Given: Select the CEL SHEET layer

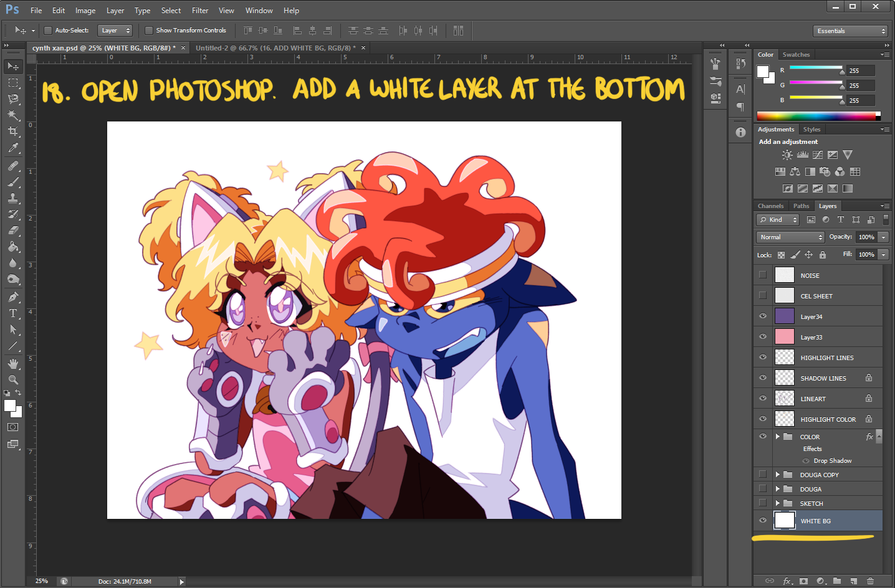Looking at the screenshot, I should coord(816,296).
